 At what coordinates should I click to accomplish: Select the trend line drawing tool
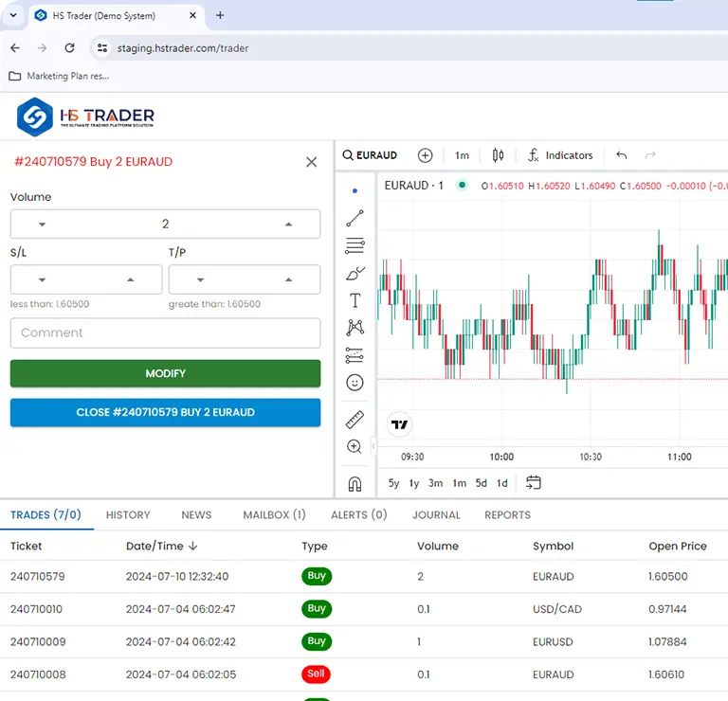click(x=355, y=219)
